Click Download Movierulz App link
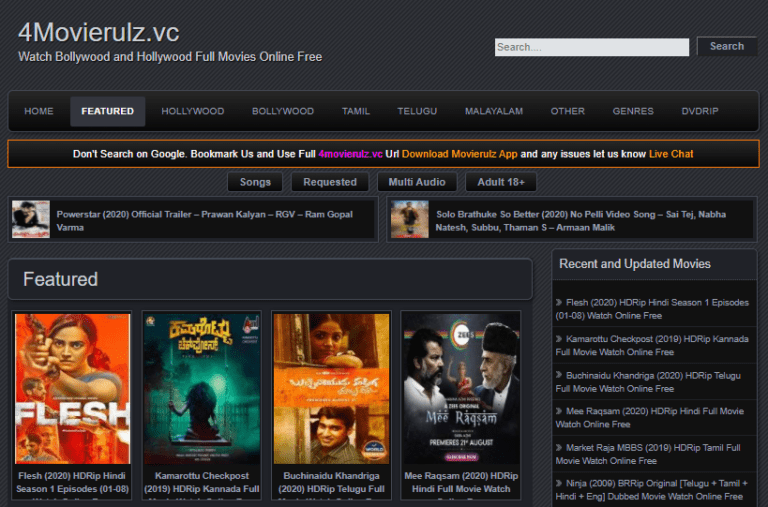 [x=459, y=154]
